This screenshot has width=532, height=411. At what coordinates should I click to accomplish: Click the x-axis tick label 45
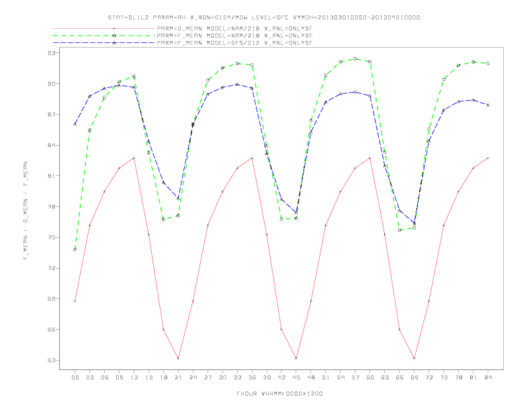click(x=296, y=377)
